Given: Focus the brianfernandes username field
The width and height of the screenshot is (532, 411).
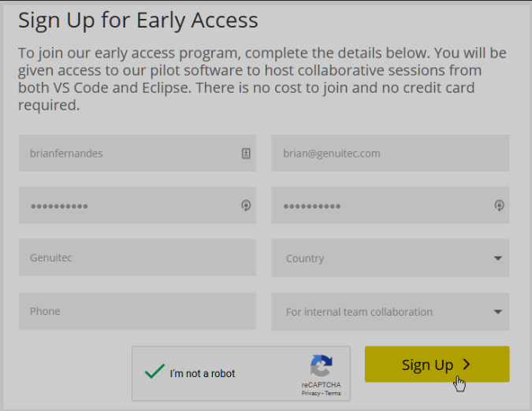Looking at the screenshot, I should coord(137,154).
